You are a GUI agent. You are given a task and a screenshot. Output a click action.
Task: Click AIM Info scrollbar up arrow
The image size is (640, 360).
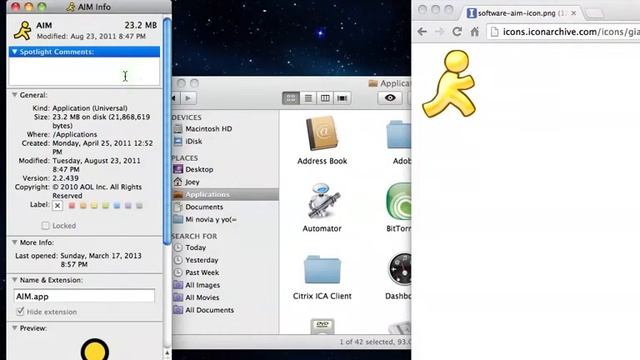[x=167, y=353]
